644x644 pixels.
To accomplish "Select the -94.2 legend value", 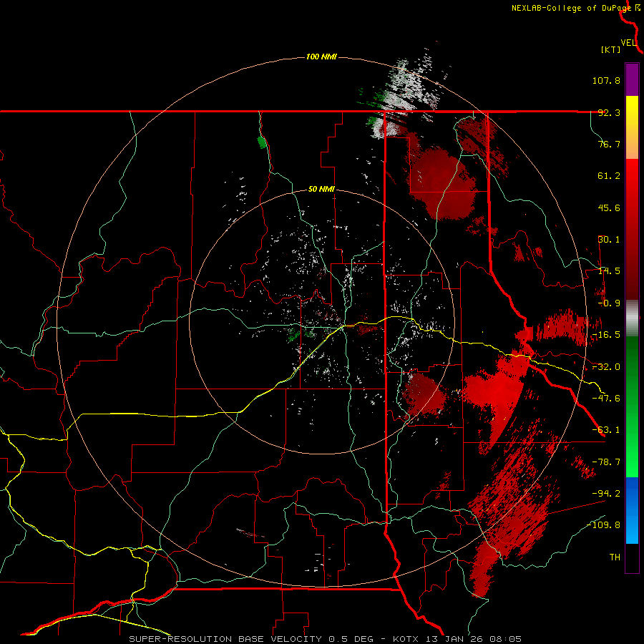I will click(x=606, y=494).
